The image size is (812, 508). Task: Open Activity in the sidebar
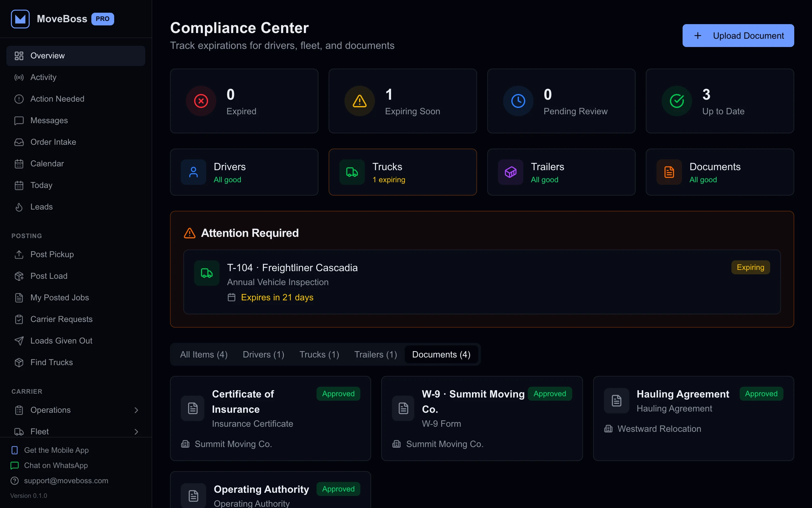(x=75, y=77)
